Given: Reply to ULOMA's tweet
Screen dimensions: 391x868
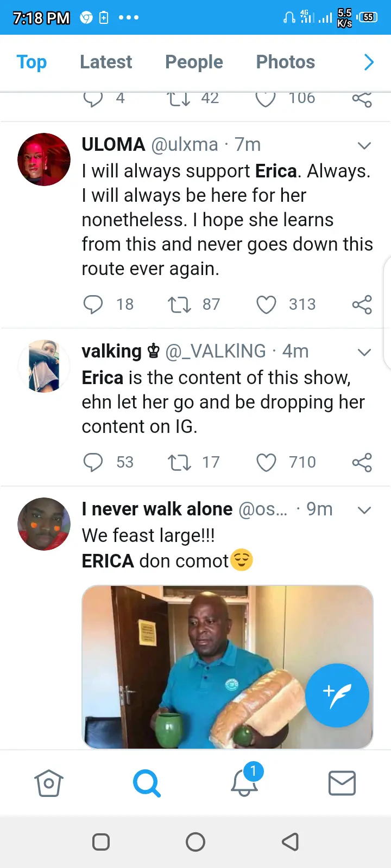Looking at the screenshot, I should tap(93, 304).
